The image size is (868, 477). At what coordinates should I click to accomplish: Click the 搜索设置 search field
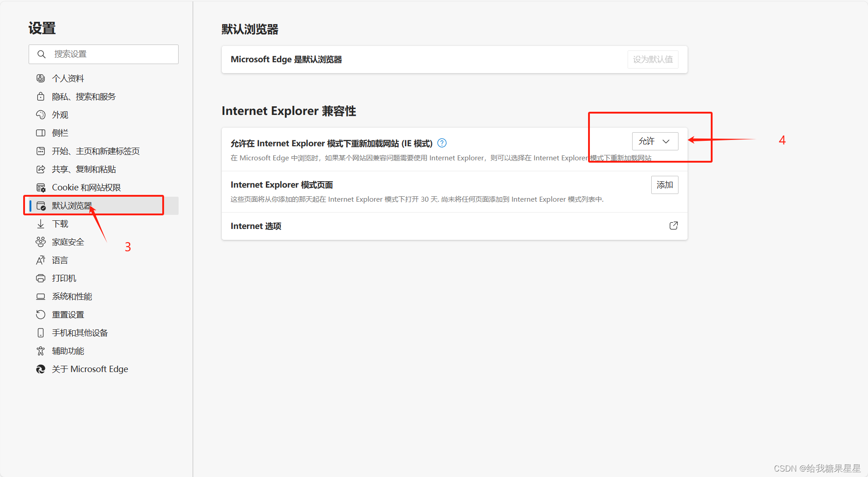pos(104,54)
